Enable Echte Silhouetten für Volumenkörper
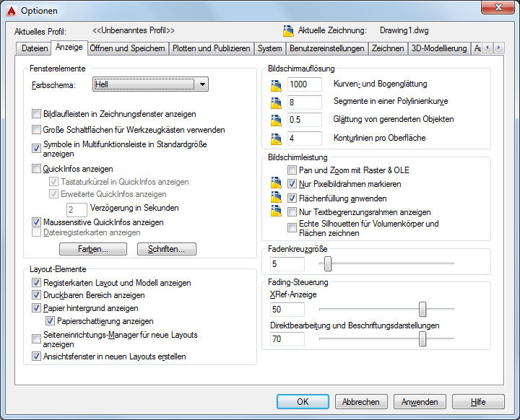The height and width of the screenshot is (420, 520). (x=292, y=228)
